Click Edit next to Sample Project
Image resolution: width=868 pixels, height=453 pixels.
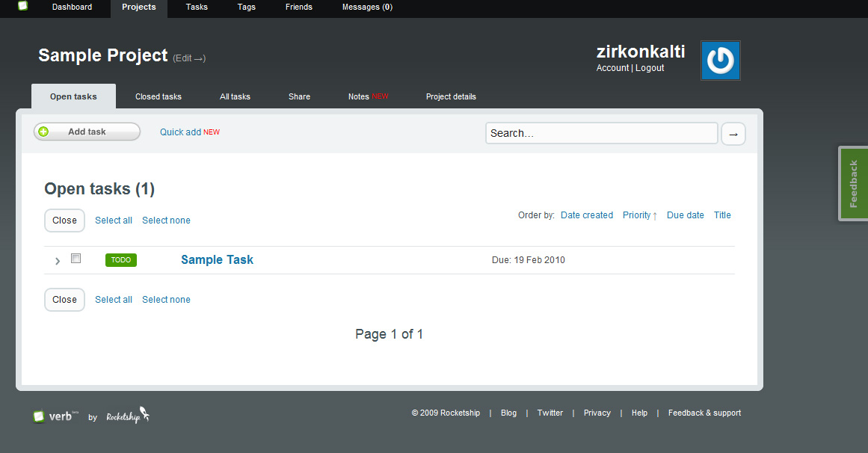point(188,58)
